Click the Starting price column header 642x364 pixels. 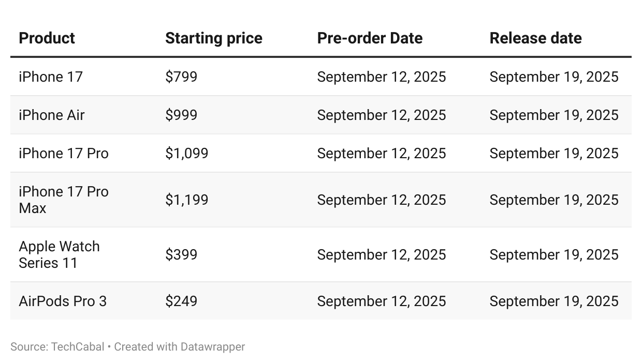tap(213, 38)
